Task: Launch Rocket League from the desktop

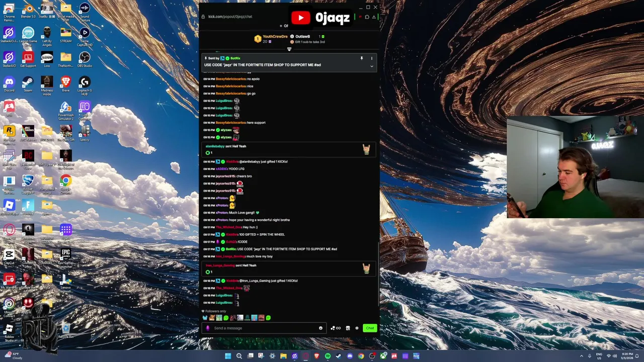Action: 28,184
